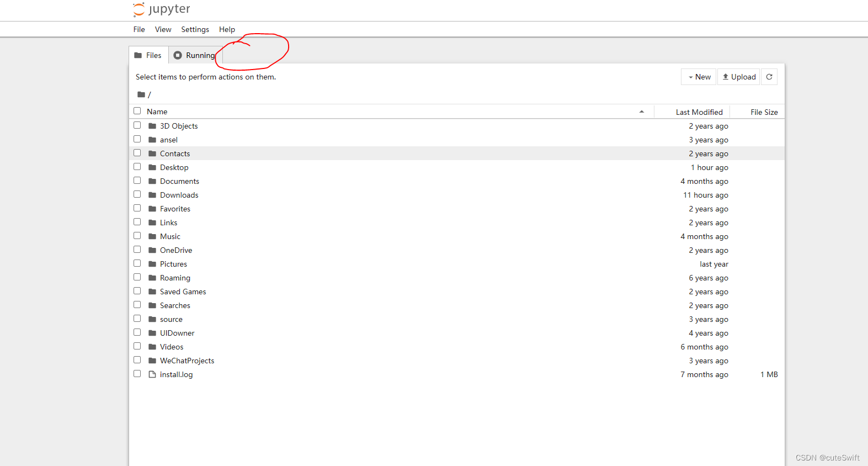The image size is (868, 466).
Task: Open the Saved Games folder
Action: [x=183, y=292]
